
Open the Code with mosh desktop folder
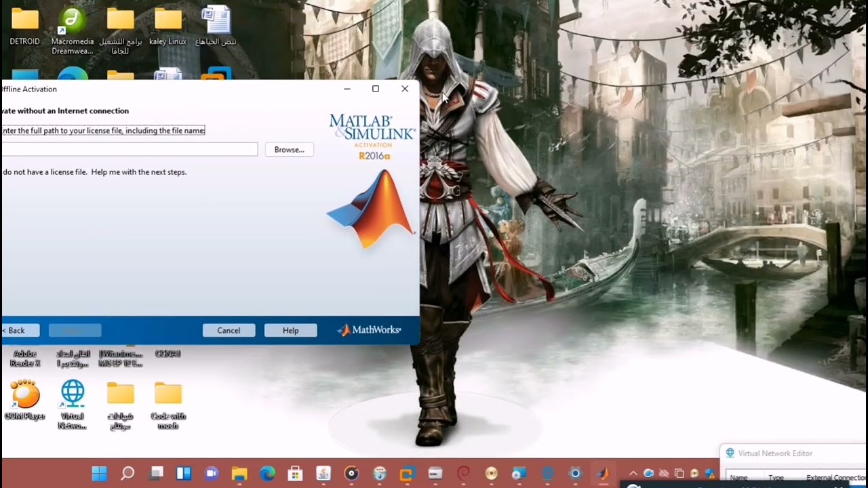pos(168,405)
